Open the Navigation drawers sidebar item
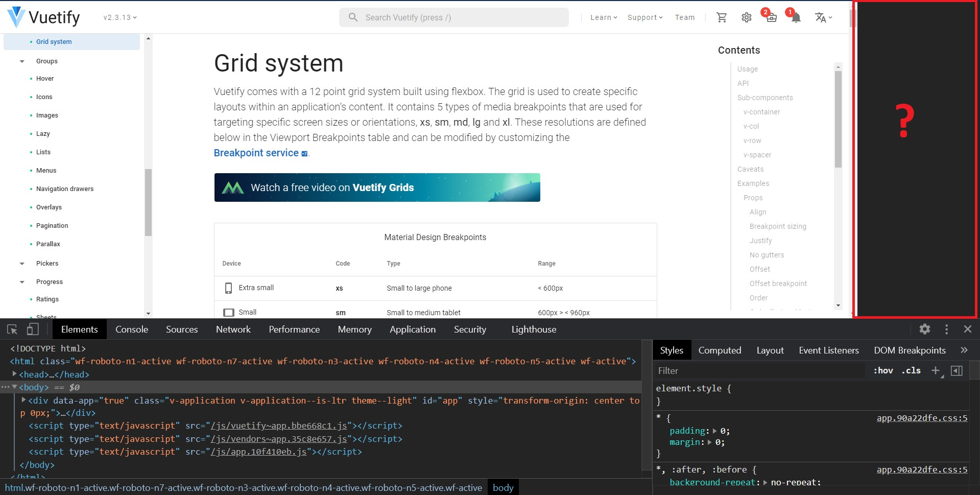The width and height of the screenshot is (980, 495). pyautogui.click(x=65, y=189)
